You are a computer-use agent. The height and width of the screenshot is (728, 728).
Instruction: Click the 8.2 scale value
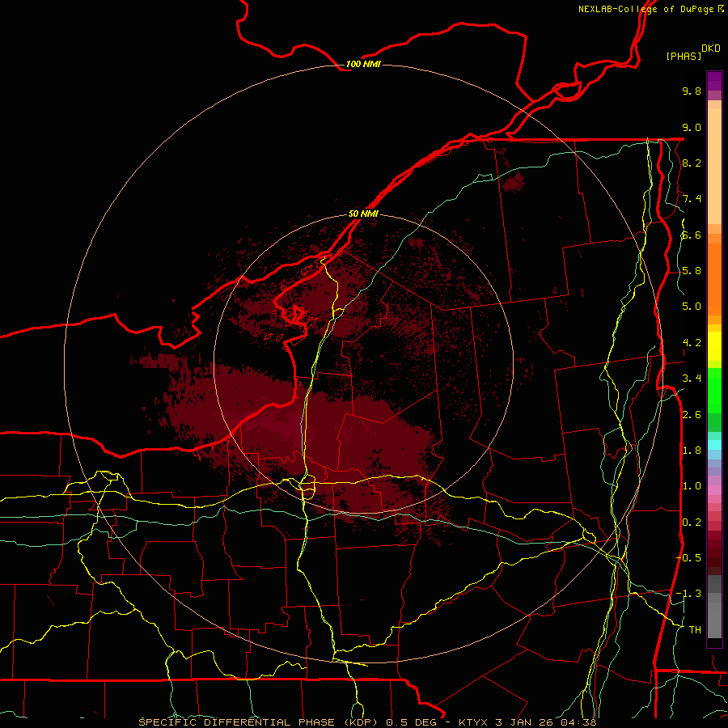tap(692, 163)
